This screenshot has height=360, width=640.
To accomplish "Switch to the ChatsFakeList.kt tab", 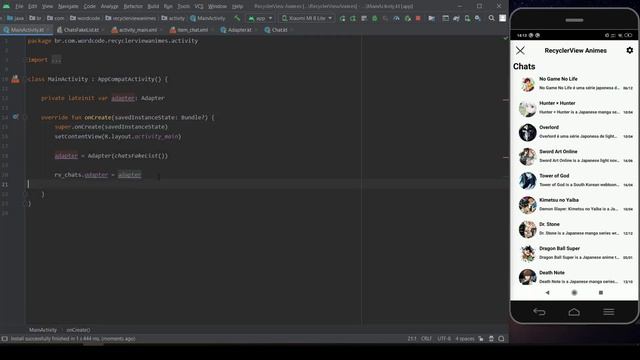I will [81, 30].
